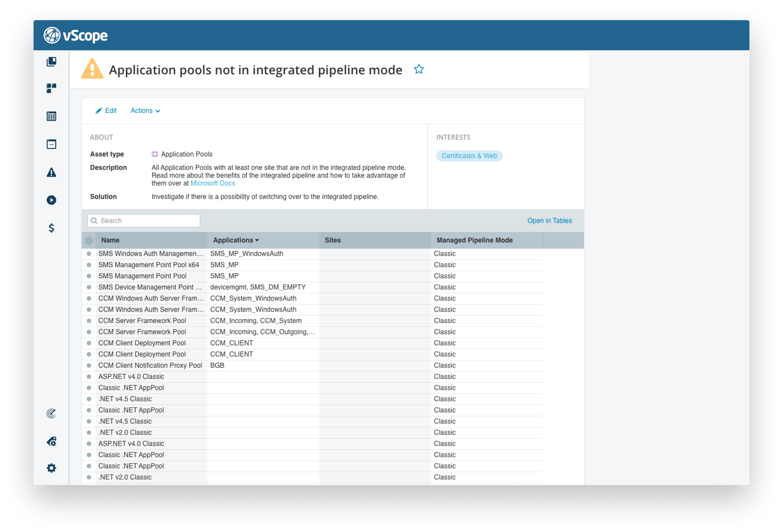Open the warning triangle icon in sidebar
The width and height of the screenshot is (783, 532).
[x=51, y=172]
